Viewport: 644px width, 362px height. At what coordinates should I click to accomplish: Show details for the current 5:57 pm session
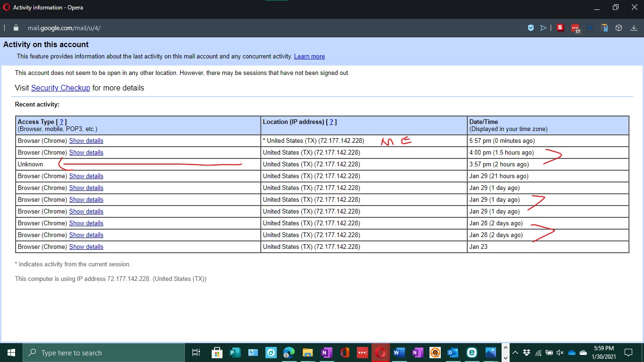pos(86,140)
